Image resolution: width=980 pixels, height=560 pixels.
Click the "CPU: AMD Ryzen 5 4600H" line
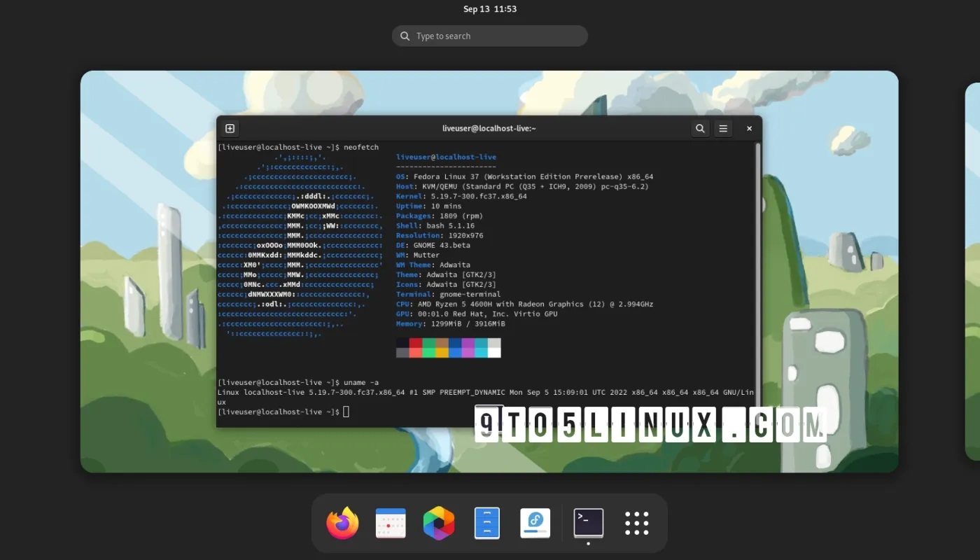pos(524,304)
